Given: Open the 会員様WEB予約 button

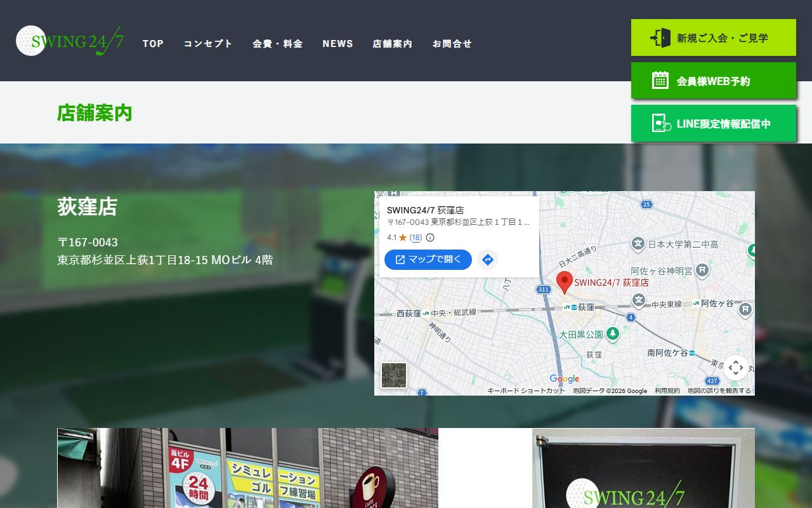Looking at the screenshot, I should (714, 81).
